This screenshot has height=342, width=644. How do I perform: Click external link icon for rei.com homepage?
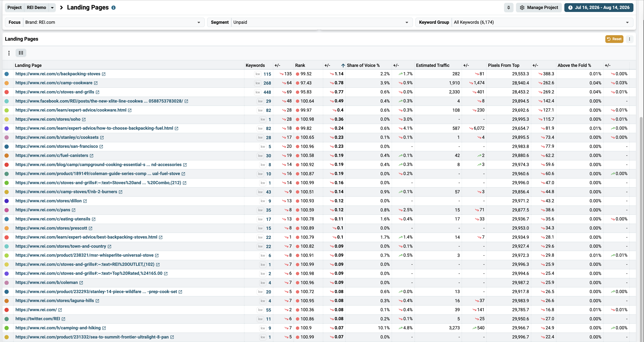click(x=60, y=310)
